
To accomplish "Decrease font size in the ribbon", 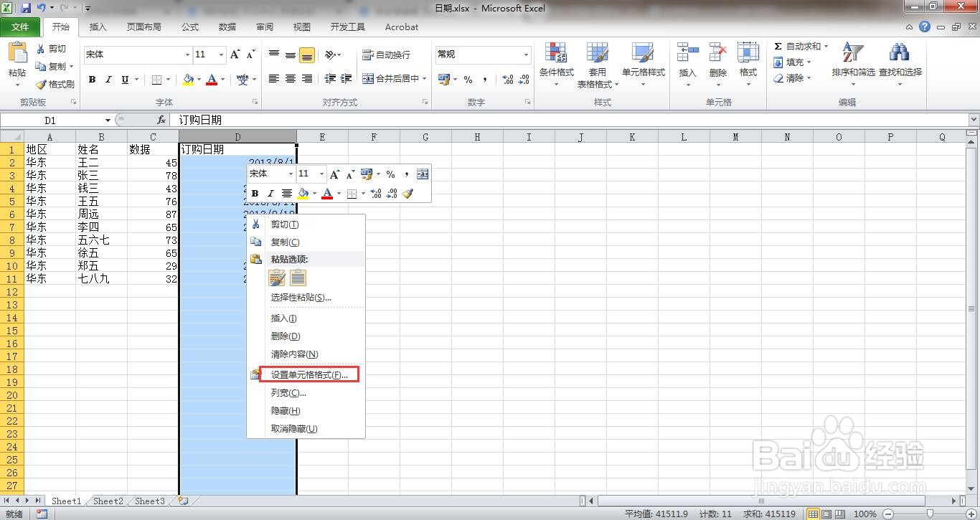I will tap(250, 55).
